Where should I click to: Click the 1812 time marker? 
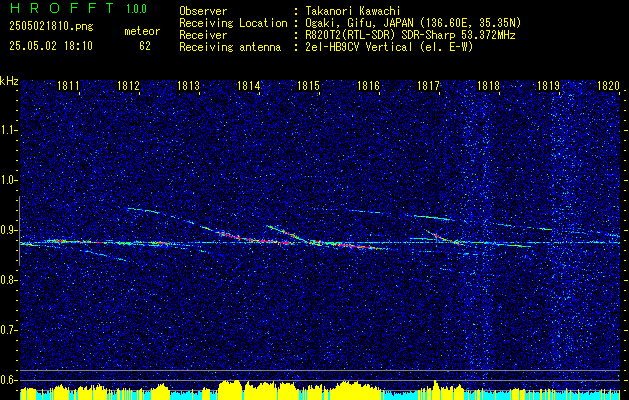tap(128, 86)
